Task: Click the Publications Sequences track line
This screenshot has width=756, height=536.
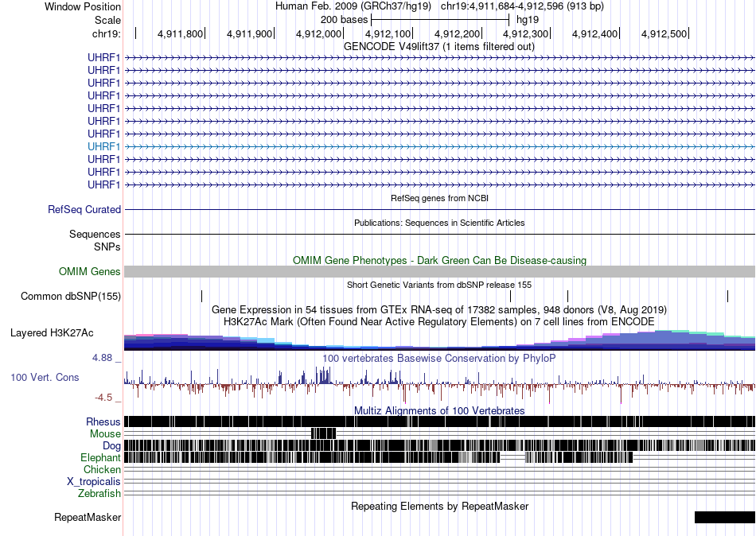Action: click(x=439, y=235)
